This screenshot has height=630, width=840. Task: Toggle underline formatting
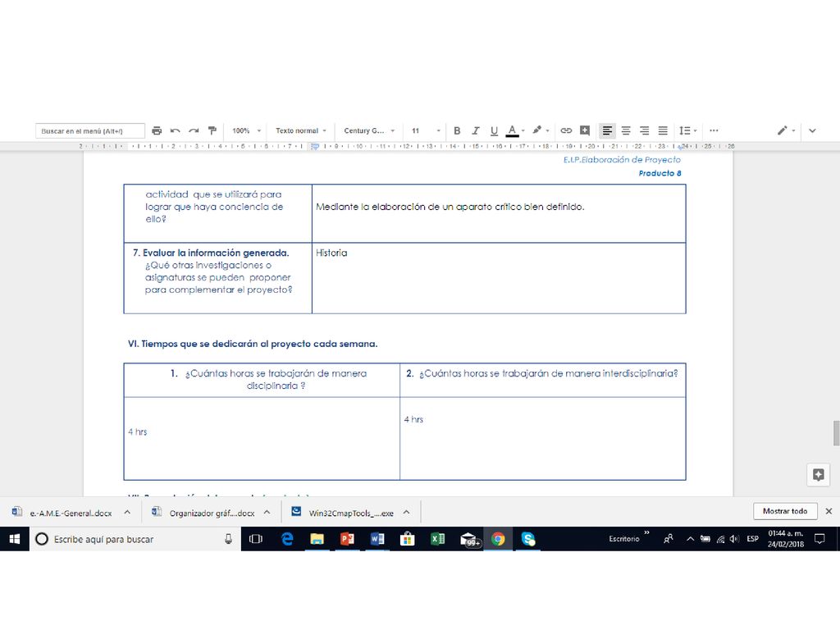(494, 130)
